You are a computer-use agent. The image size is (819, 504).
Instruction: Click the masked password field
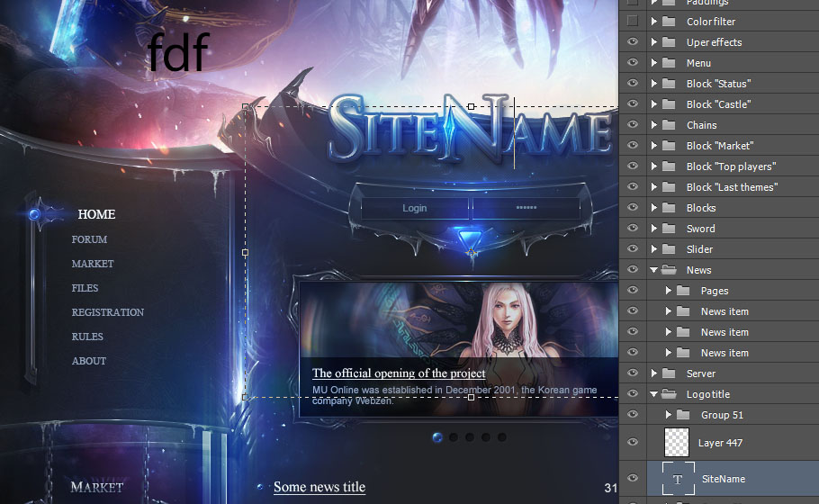click(526, 208)
